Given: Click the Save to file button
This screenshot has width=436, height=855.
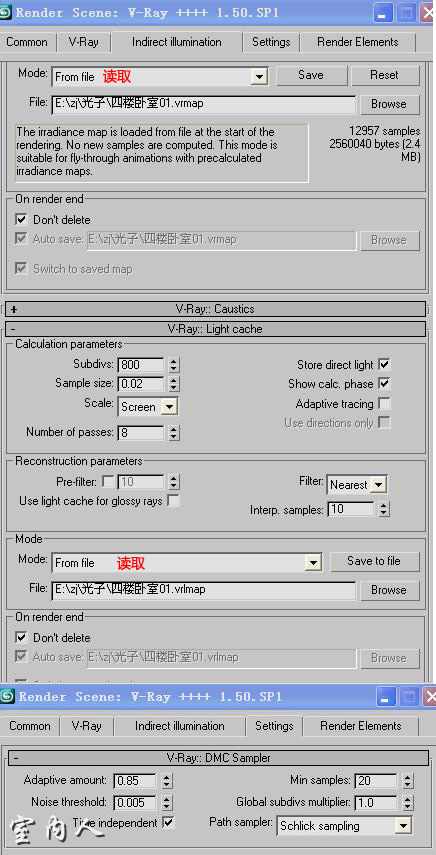Looking at the screenshot, I should pyautogui.click(x=374, y=561).
